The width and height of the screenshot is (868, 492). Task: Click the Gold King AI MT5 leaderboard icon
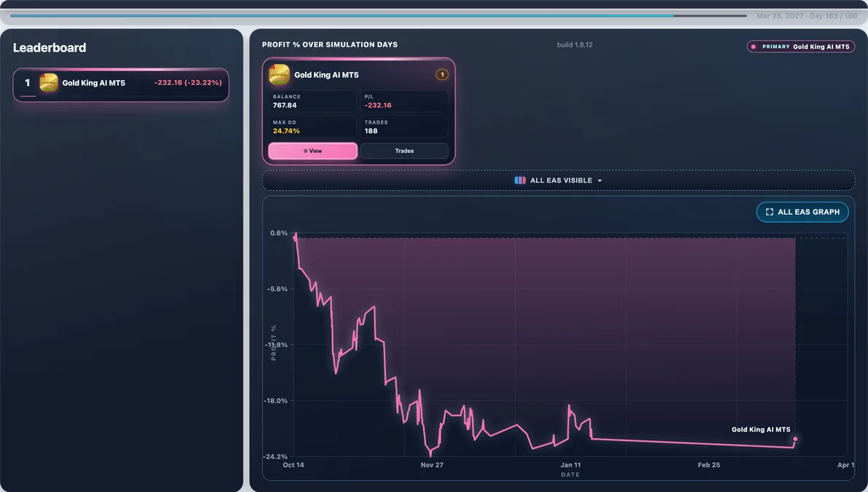point(49,82)
